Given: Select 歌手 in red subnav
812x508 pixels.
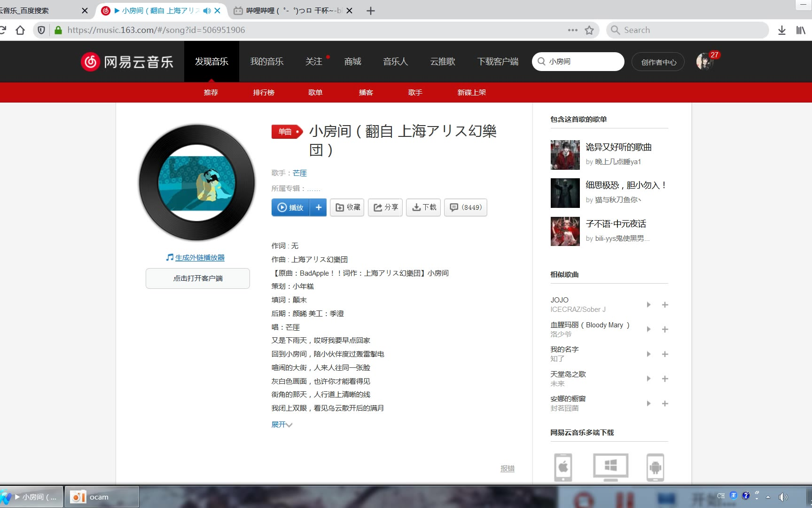Looking at the screenshot, I should [x=415, y=93].
